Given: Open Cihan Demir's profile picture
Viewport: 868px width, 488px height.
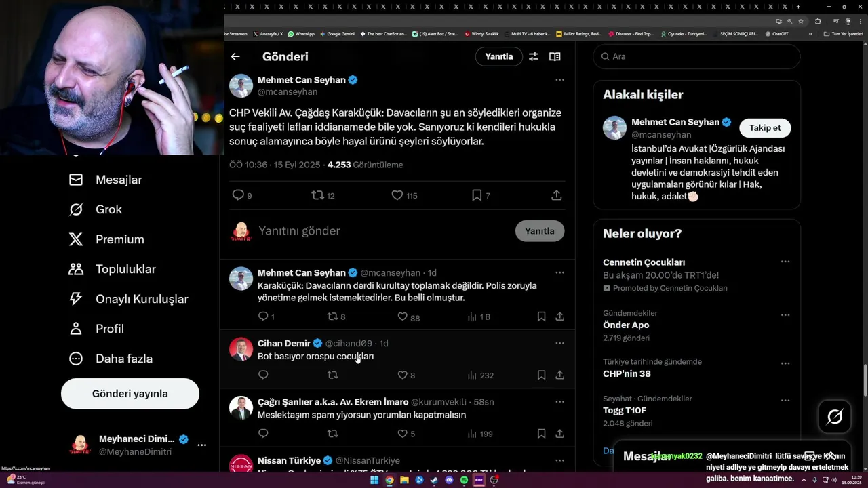Looking at the screenshot, I should [241, 349].
